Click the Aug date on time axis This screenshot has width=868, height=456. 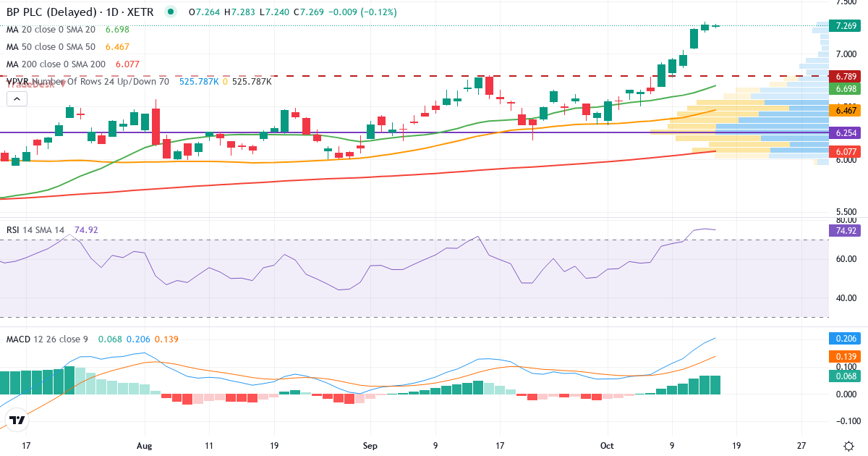[x=145, y=446]
